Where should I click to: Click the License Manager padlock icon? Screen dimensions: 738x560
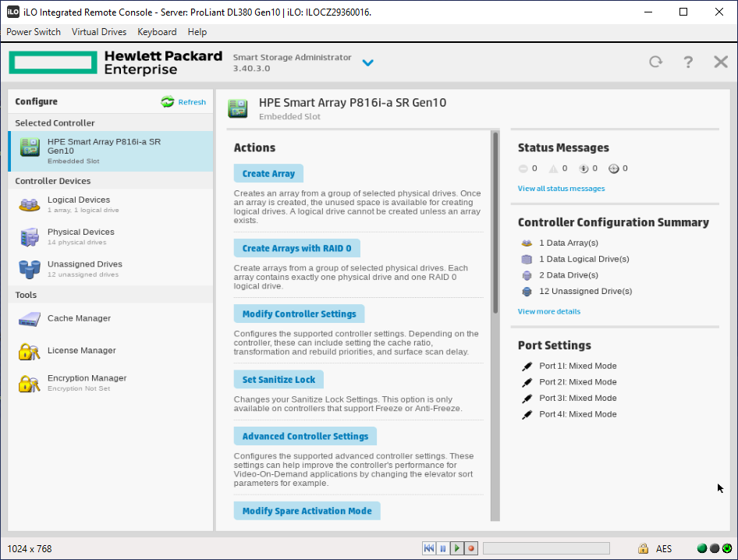(x=29, y=351)
